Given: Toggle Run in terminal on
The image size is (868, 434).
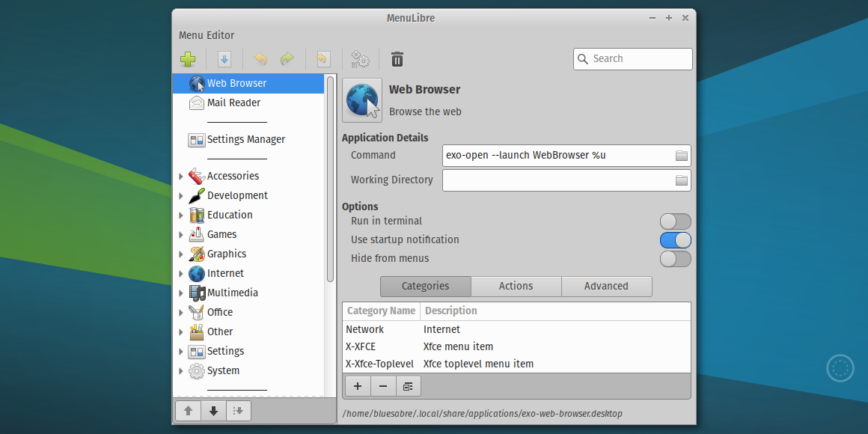Looking at the screenshot, I should point(675,221).
